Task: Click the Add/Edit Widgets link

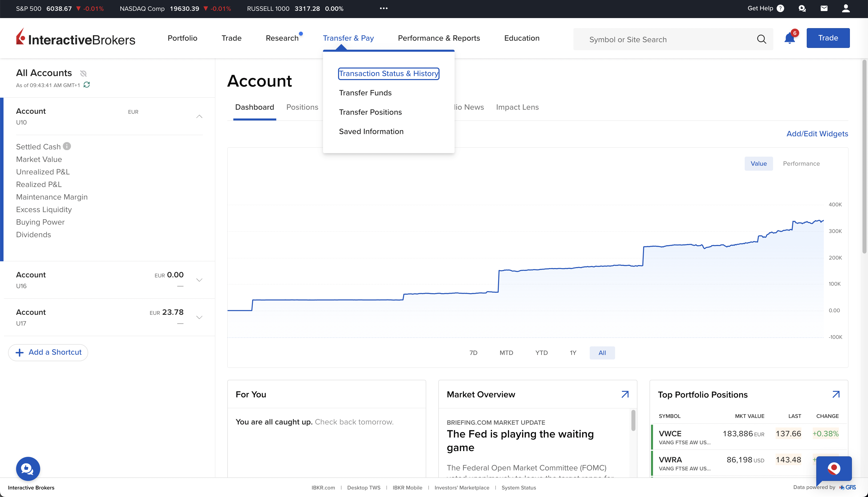Action: click(817, 134)
